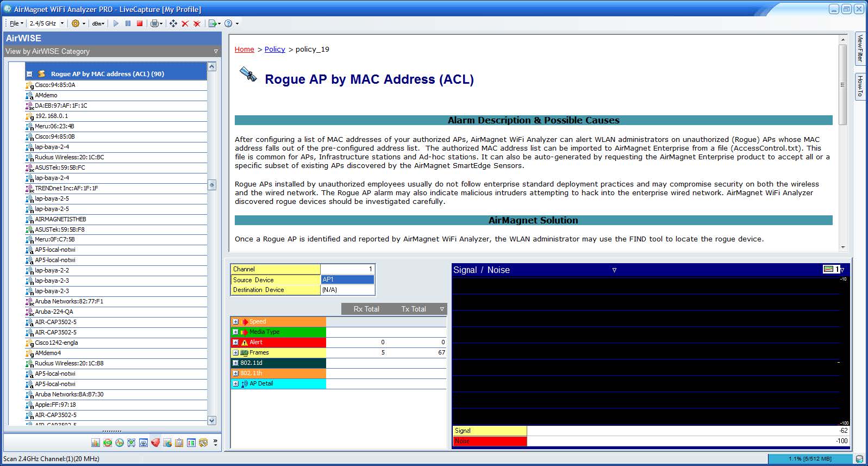Image resolution: width=868 pixels, height=466 pixels.
Task: Stop capture with the red stop button
Action: click(140, 23)
